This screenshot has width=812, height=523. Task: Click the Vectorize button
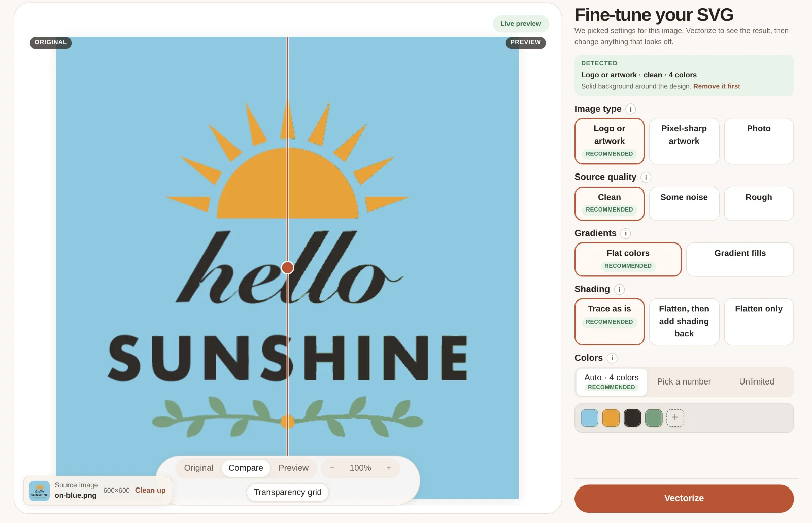pos(684,498)
